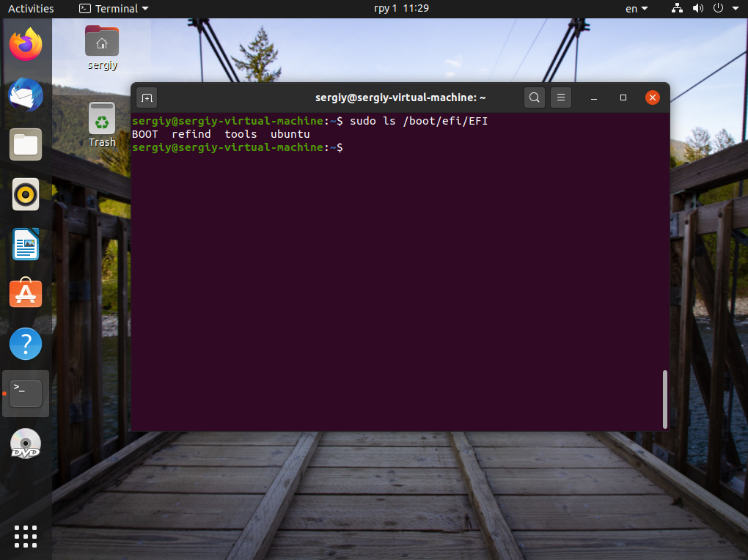This screenshot has height=560, width=748.
Task: Show Applications grid
Action: 26,537
